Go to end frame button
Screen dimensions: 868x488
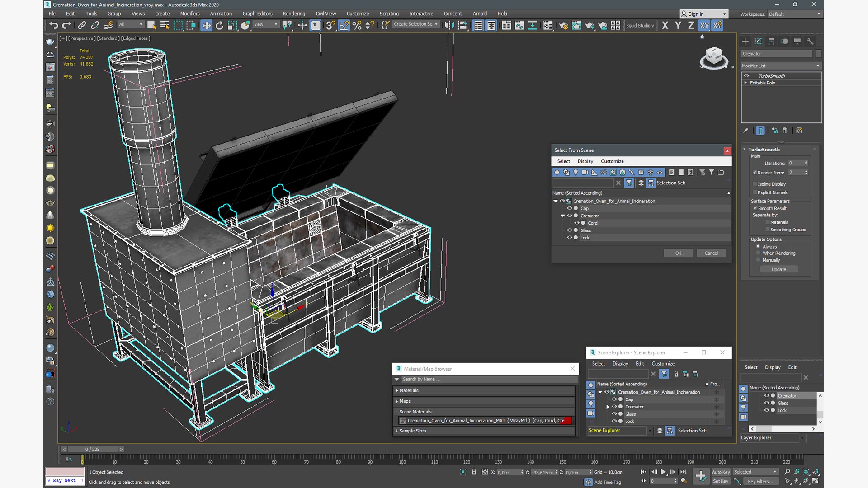[683, 472]
